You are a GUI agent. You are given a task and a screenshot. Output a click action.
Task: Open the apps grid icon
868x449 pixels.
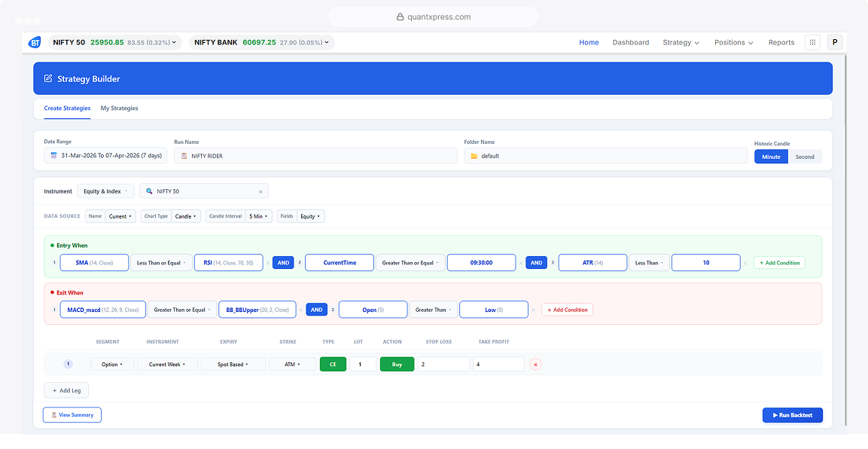(x=812, y=42)
